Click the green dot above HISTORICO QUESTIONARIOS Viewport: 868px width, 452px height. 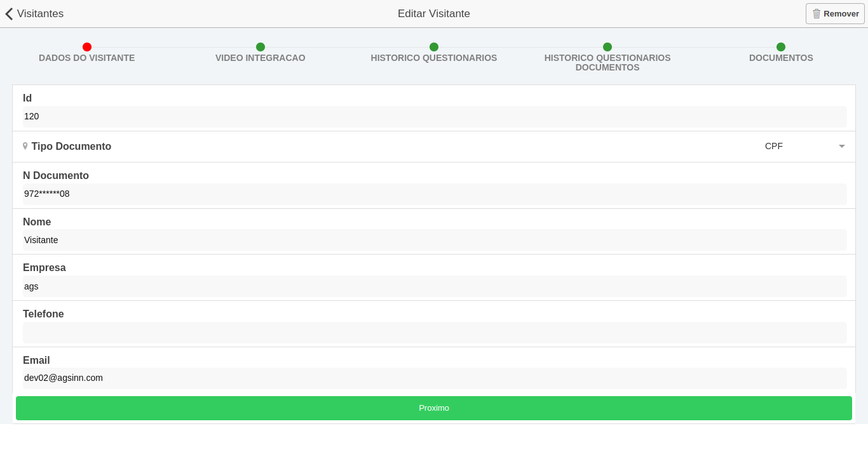[433, 46]
